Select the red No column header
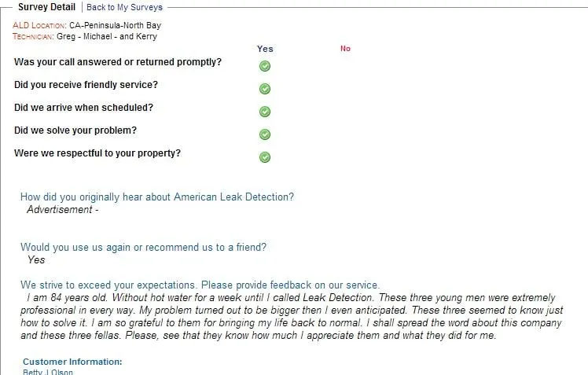The width and height of the screenshot is (588, 375). point(345,49)
